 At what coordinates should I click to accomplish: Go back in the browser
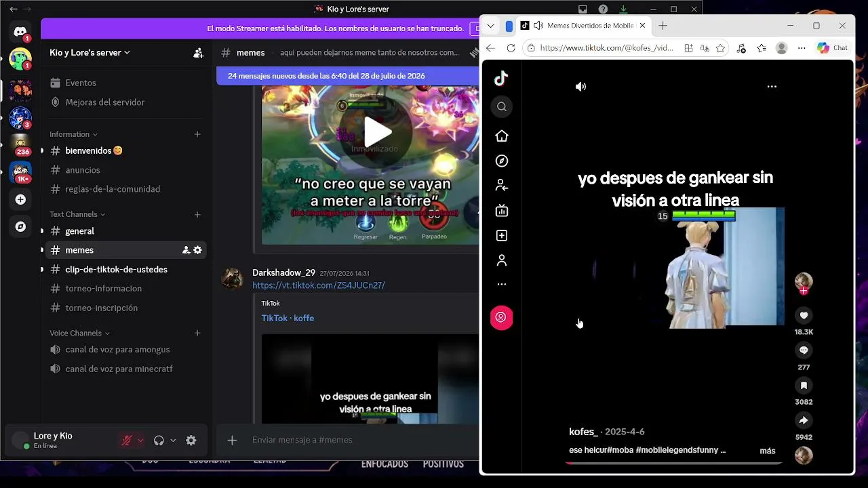click(x=491, y=48)
